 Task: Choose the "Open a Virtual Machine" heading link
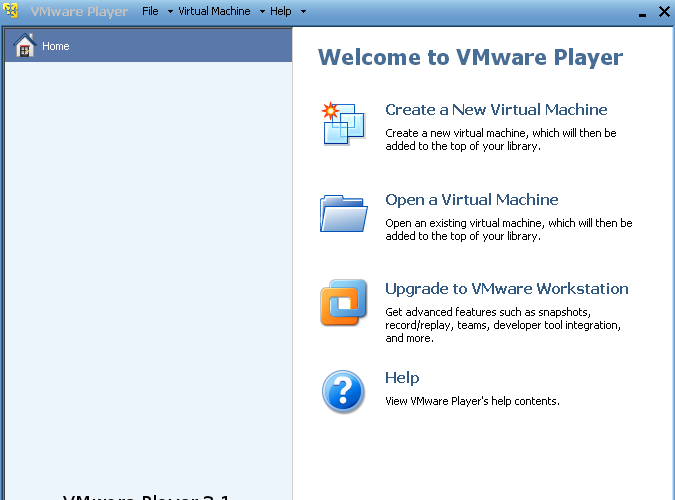click(472, 200)
